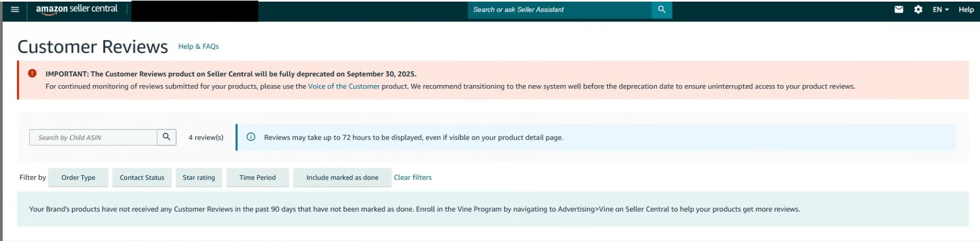Viewport: 980px width, 241px height.
Task: Open the hamburger navigation menu
Action: click(x=15, y=10)
